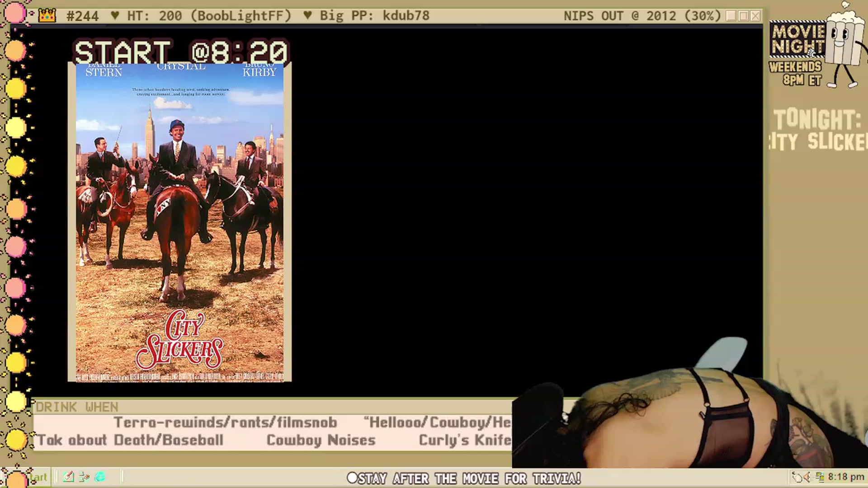Viewport: 868px width, 488px height.
Task: Click the mouse device tray icon
Action: (797, 477)
